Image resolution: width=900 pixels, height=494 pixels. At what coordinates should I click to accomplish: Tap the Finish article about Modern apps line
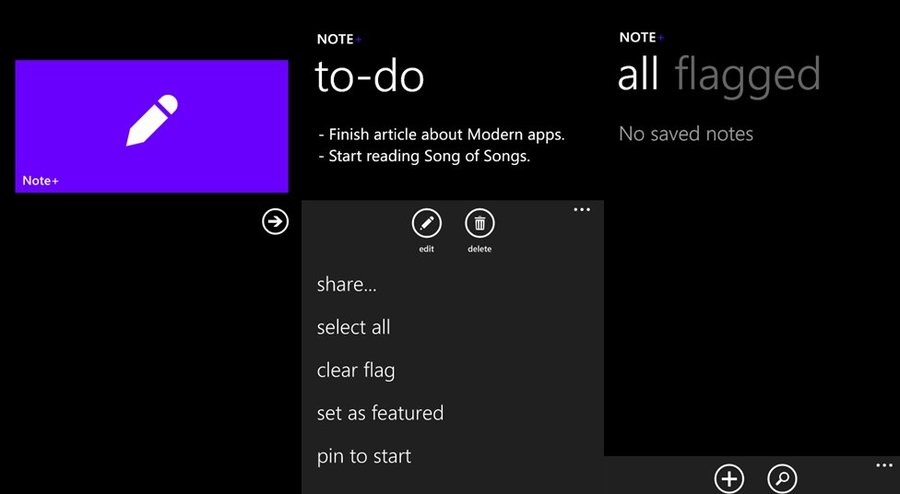442,135
